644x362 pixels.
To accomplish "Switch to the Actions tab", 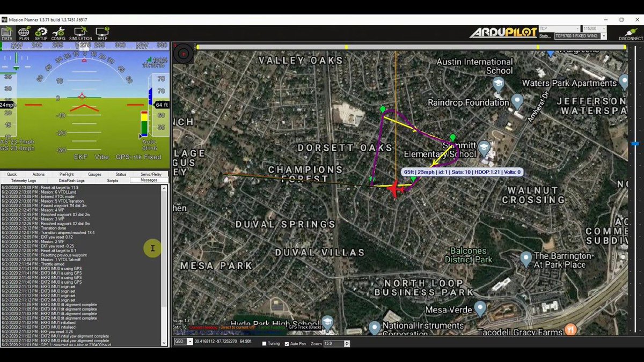I will point(38,174).
